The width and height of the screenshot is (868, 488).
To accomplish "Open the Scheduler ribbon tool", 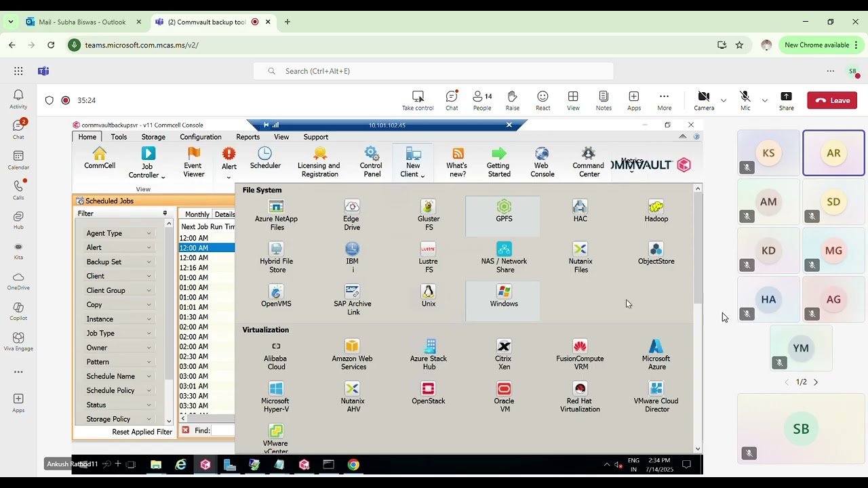I will pyautogui.click(x=265, y=159).
